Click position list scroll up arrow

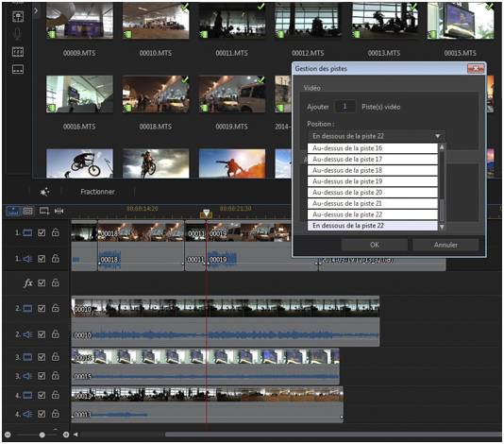pyautogui.click(x=442, y=147)
